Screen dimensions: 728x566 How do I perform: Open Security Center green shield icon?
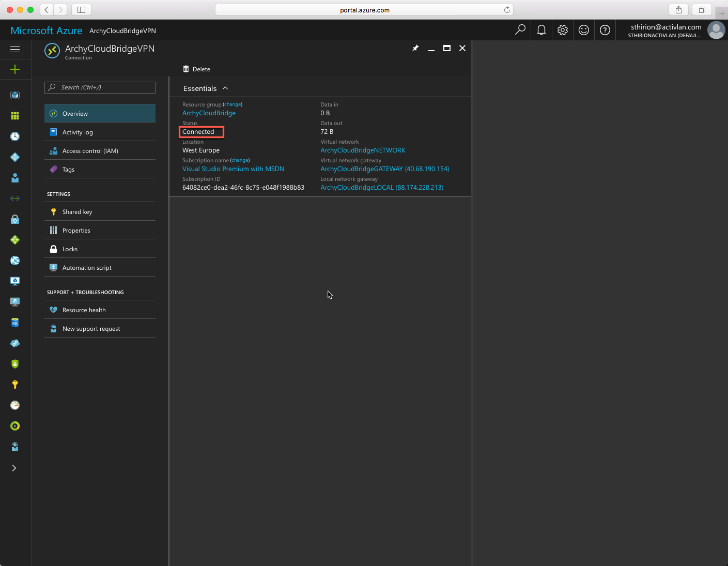pyautogui.click(x=15, y=364)
